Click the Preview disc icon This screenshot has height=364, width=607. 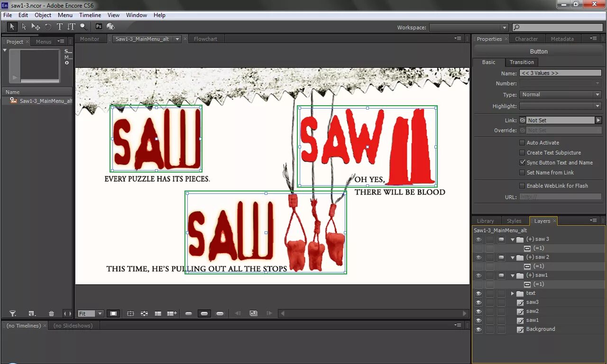click(110, 27)
